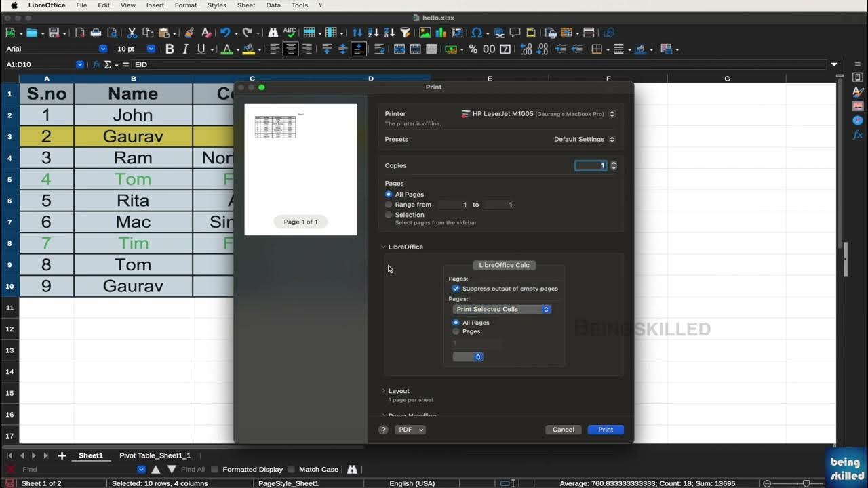Click the Redo arrow icon

click(x=248, y=33)
